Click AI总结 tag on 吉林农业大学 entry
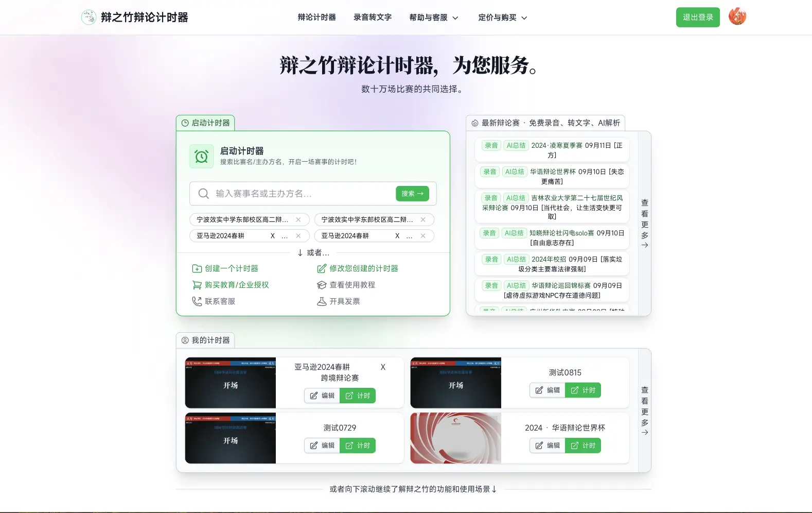 point(516,198)
